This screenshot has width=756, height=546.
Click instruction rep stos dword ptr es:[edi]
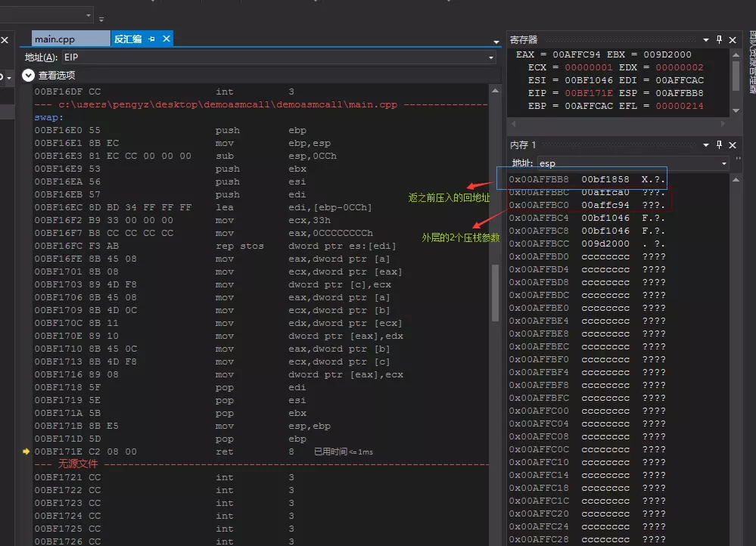tap(215, 246)
